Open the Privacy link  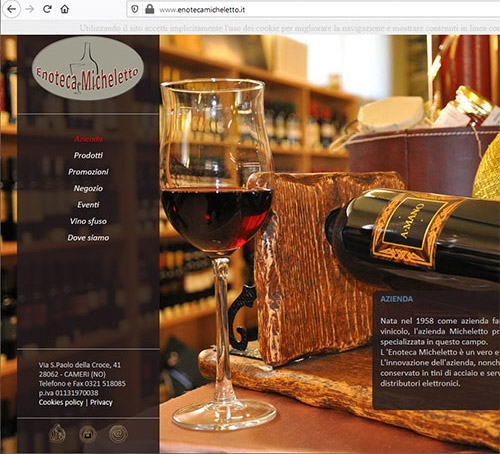pyautogui.click(x=101, y=402)
